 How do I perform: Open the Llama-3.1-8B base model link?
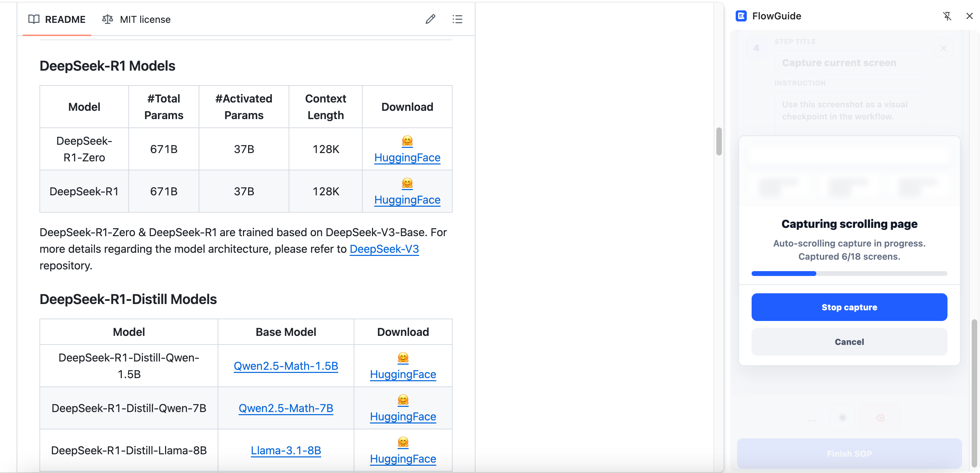pos(286,450)
